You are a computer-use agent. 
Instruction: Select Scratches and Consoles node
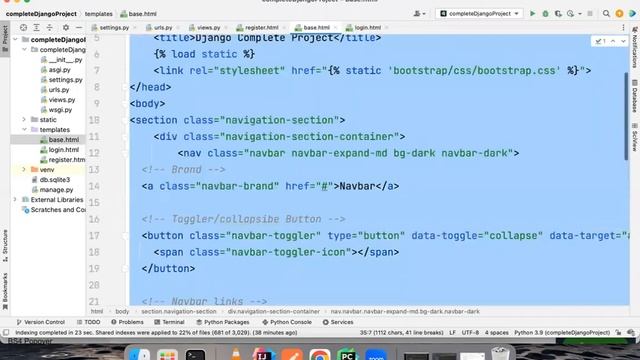click(54, 210)
